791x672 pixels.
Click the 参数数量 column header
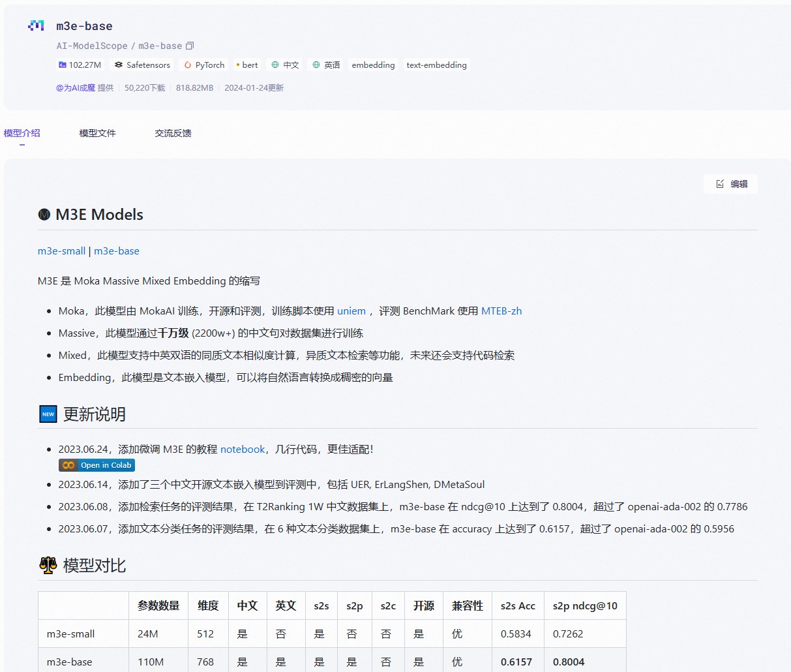coord(158,606)
